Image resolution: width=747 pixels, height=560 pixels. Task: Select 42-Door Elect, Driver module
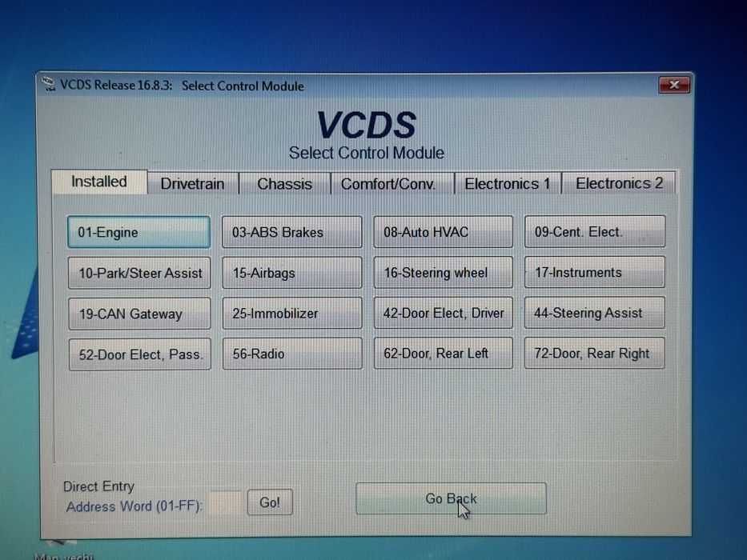(x=443, y=313)
